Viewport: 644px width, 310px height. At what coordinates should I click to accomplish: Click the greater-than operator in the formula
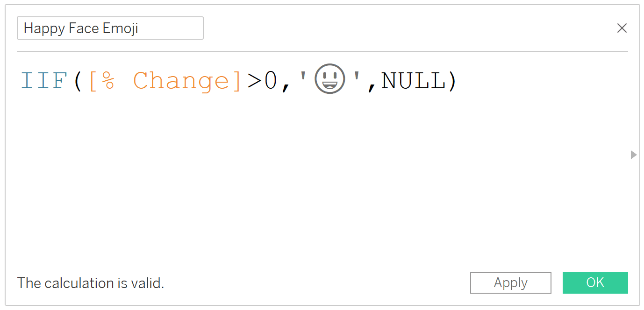pos(255,82)
